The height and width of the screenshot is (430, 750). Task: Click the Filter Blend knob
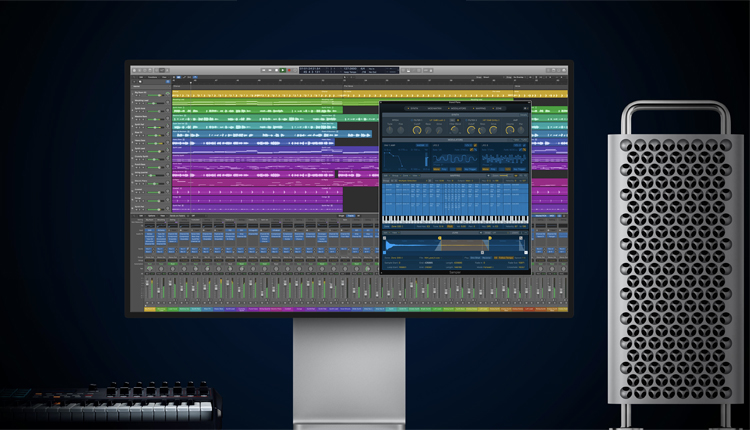pos(454,130)
